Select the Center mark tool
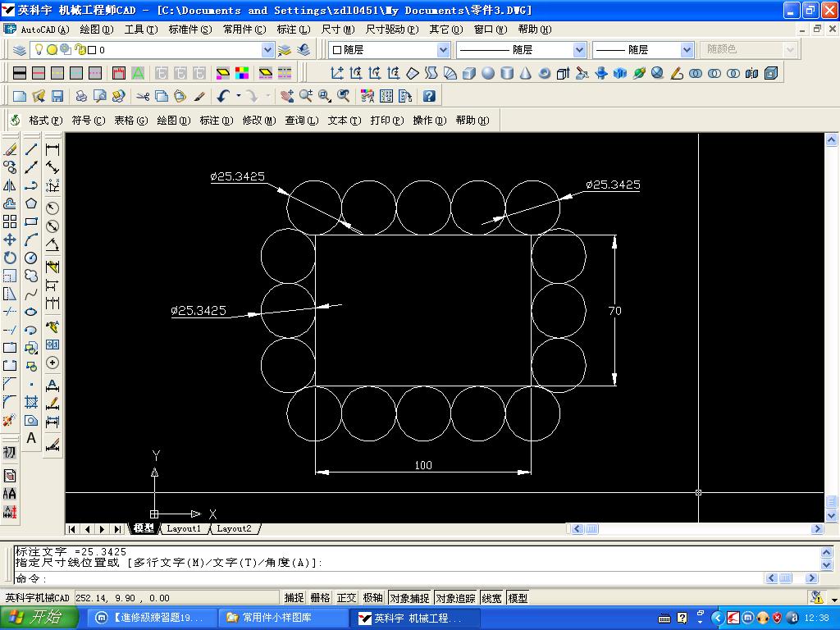 coord(52,363)
